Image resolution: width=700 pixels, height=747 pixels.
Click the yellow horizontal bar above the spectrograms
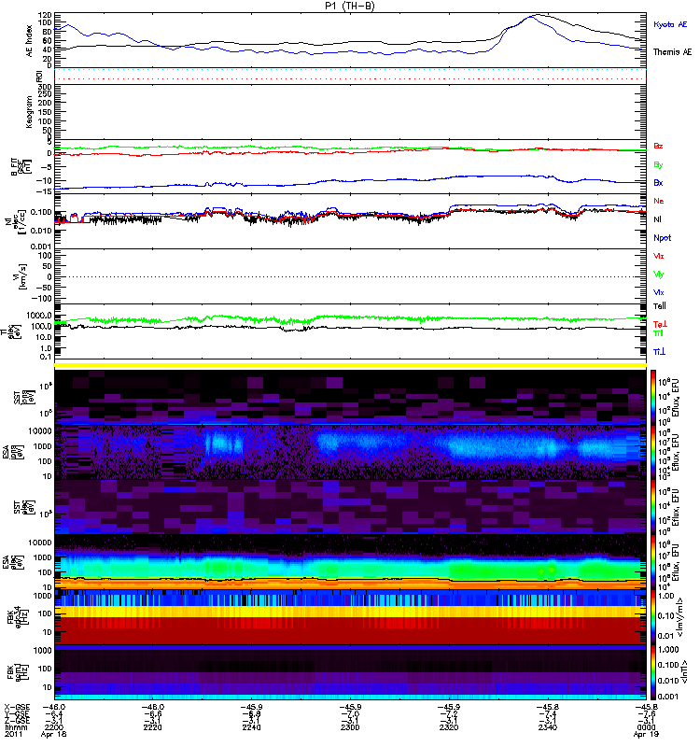pos(350,365)
